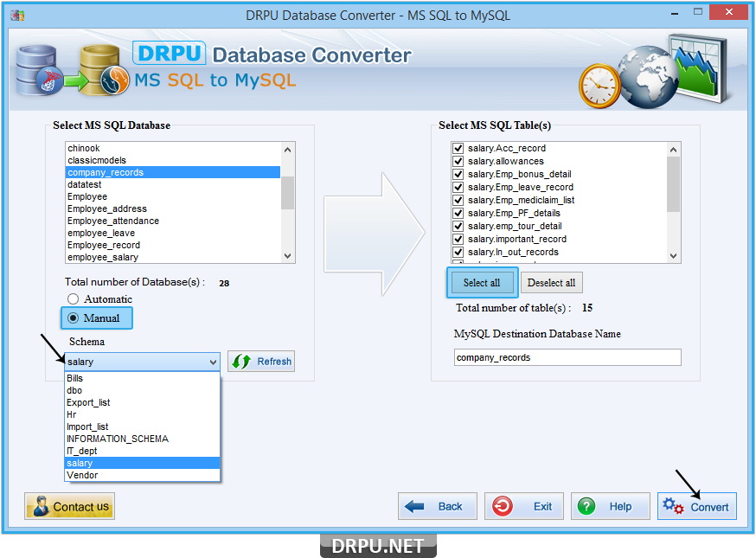This screenshot has width=756, height=558.
Task: Click the Contact us button
Action: (x=69, y=506)
